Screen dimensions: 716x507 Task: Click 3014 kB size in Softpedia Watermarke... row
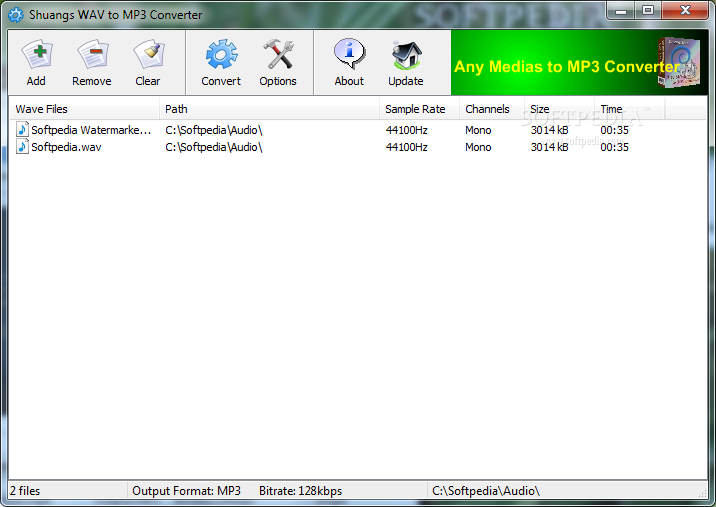coord(549,130)
